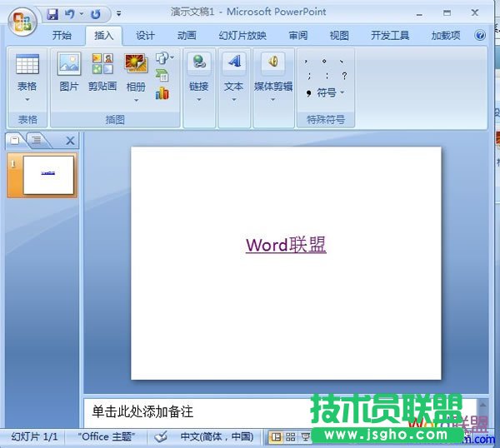Expand the 表格 dropdown arrow
Screen dimensions: 500x448
pos(27,99)
